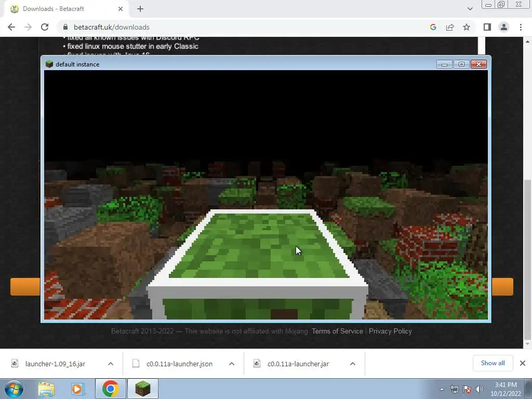
Task: Expand options for launcher-1.09_16.jar download
Action: click(111, 364)
